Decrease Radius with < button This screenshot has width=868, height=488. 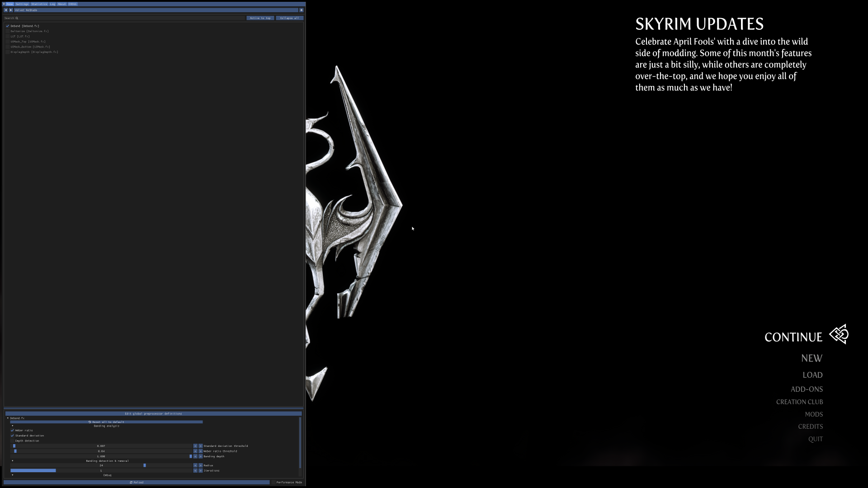pos(195,465)
